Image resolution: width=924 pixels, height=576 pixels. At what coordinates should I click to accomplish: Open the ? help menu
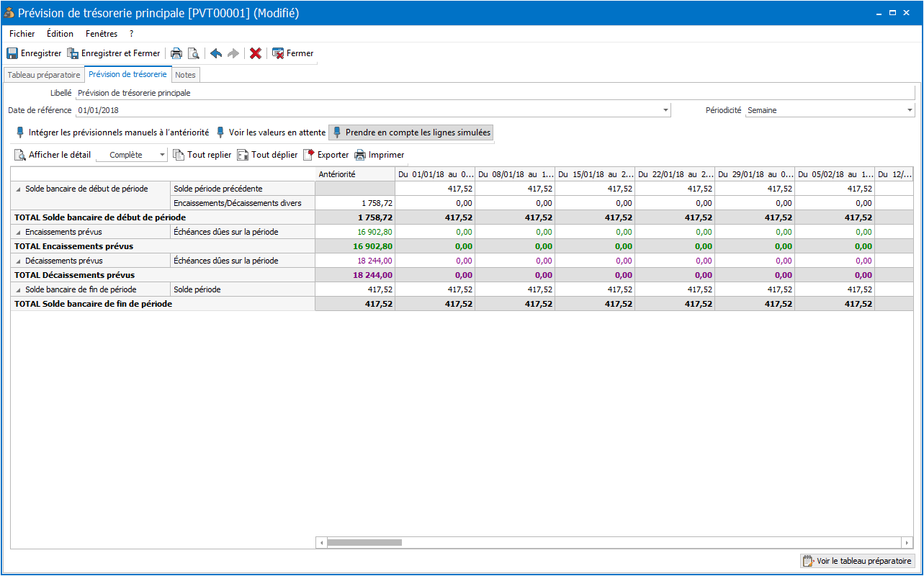coord(131,34)
